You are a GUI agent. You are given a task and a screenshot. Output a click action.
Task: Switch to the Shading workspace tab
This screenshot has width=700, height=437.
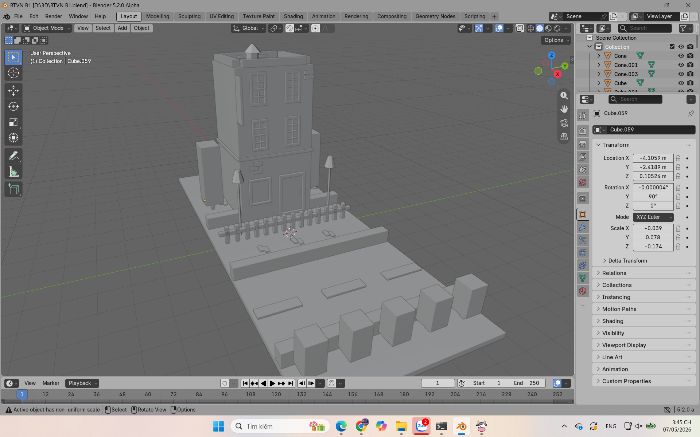click(x=293, y=16)
